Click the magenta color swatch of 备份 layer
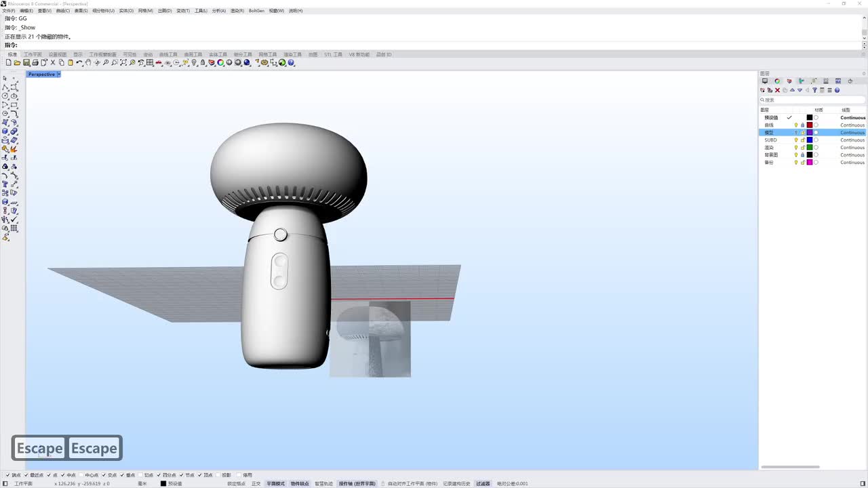868x488 pixels. pyautogui.click(x=810, y=162)
